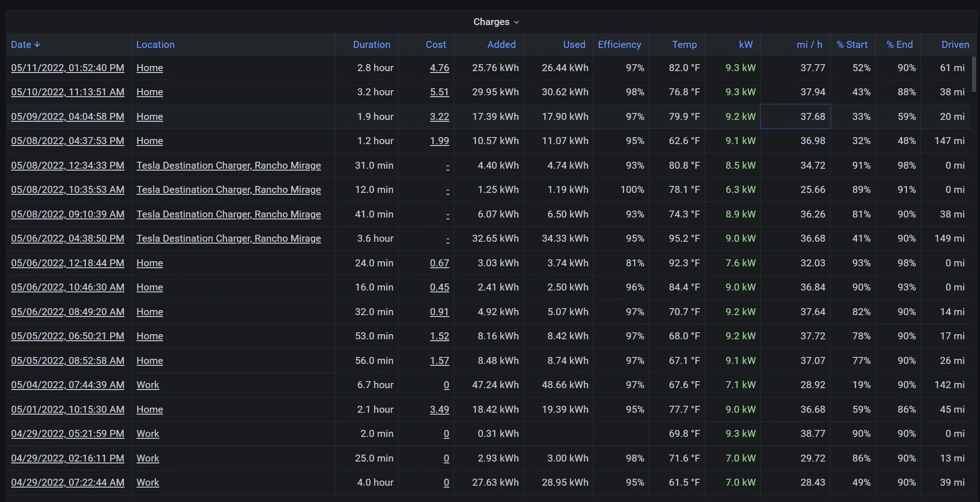The width and height of the screenshot is (980, 502).
Task: Open charge dated 05/08/2022, 12:34:33 PM
Action: [68, 165]
